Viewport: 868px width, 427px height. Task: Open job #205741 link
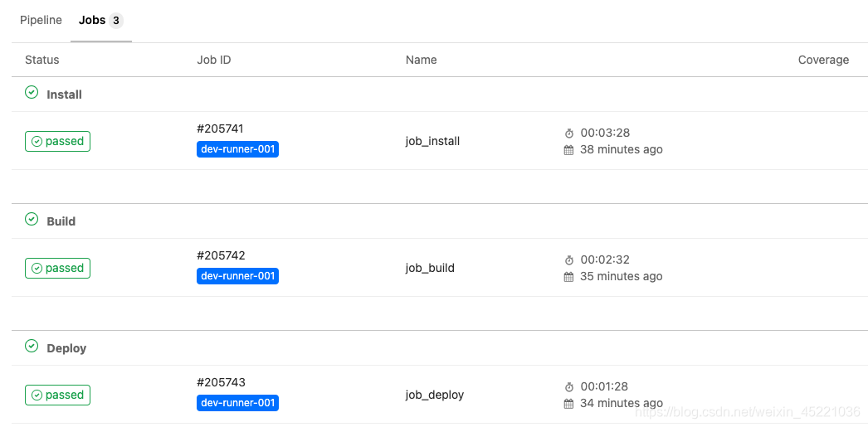(x=221, y=129)
